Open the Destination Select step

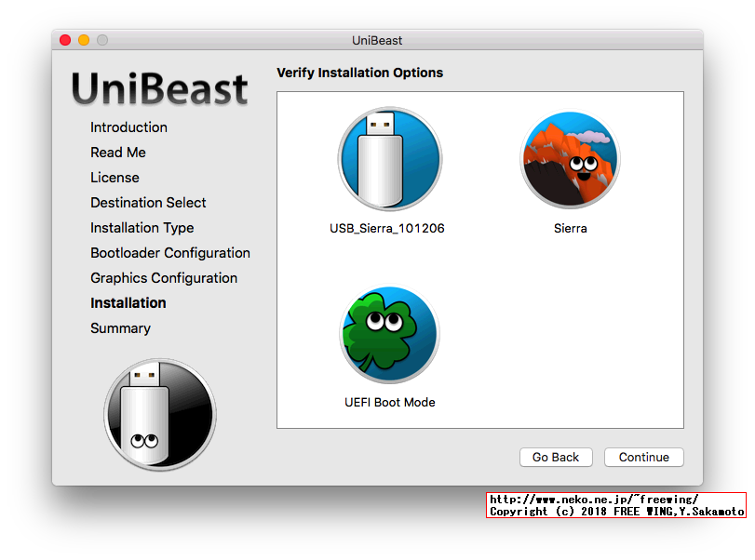click(148, 202)
